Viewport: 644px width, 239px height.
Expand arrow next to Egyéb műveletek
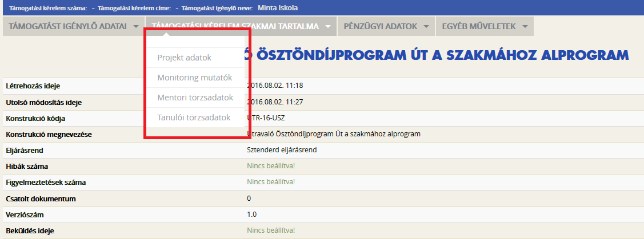(x=525, y=27)
